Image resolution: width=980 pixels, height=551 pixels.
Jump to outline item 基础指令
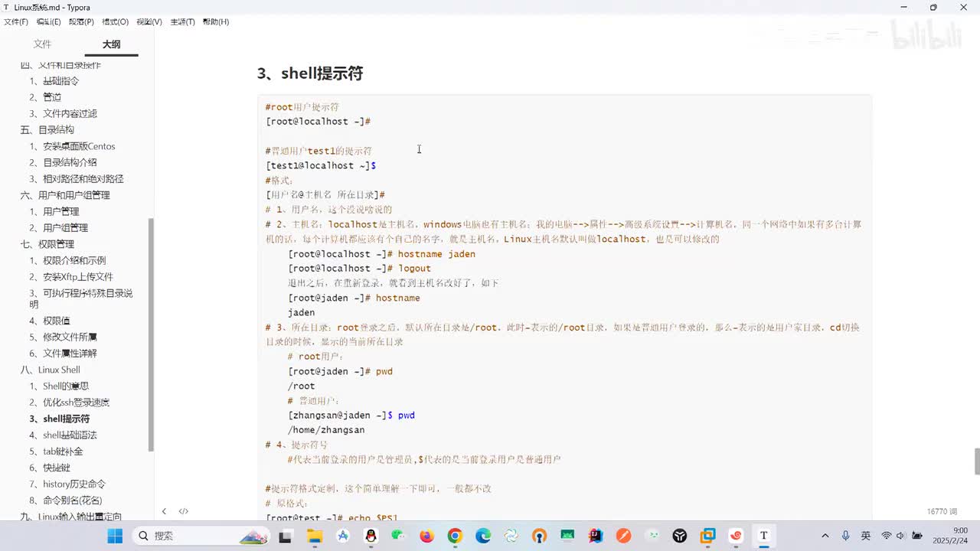click(54, 81)
